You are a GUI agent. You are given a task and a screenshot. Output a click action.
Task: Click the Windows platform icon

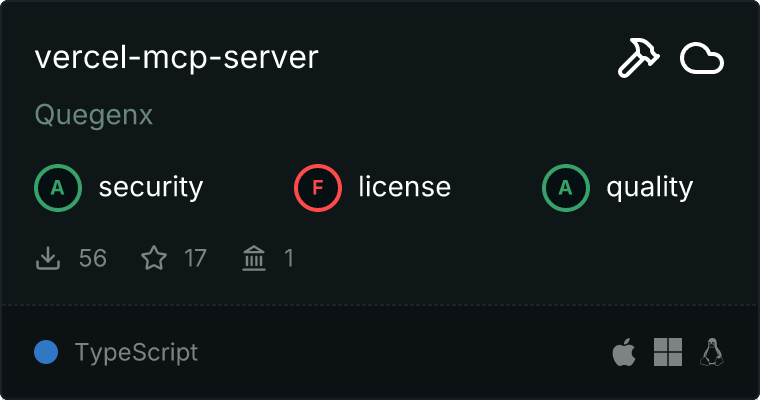[x=667, y=352]
